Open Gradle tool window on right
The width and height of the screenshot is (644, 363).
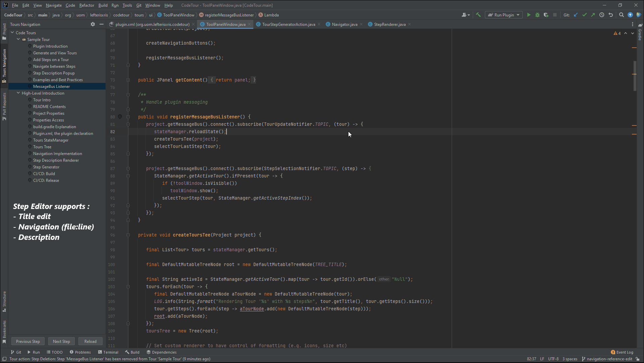(x=640, y=32)
